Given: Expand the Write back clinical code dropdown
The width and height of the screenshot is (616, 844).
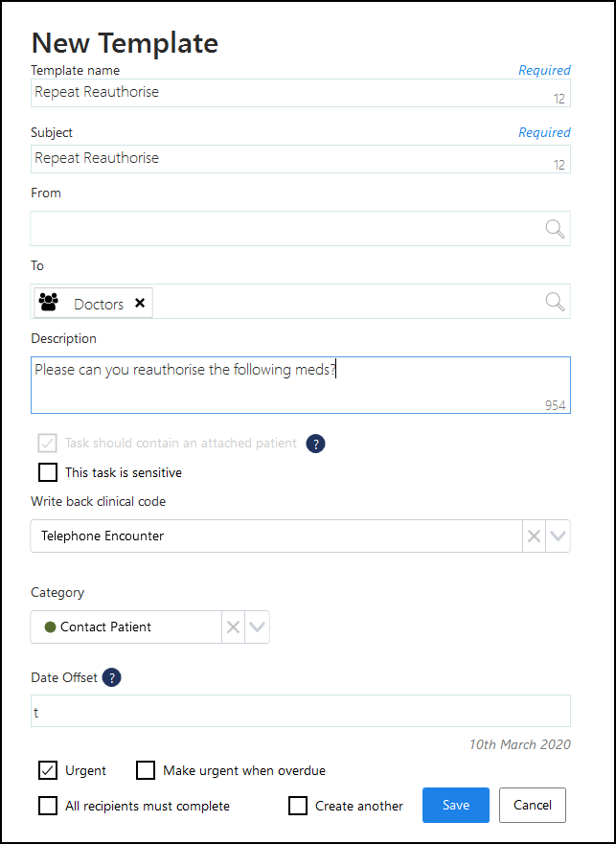Looking at the screenshot, I should pyautogui.click(x=558, y=536).
